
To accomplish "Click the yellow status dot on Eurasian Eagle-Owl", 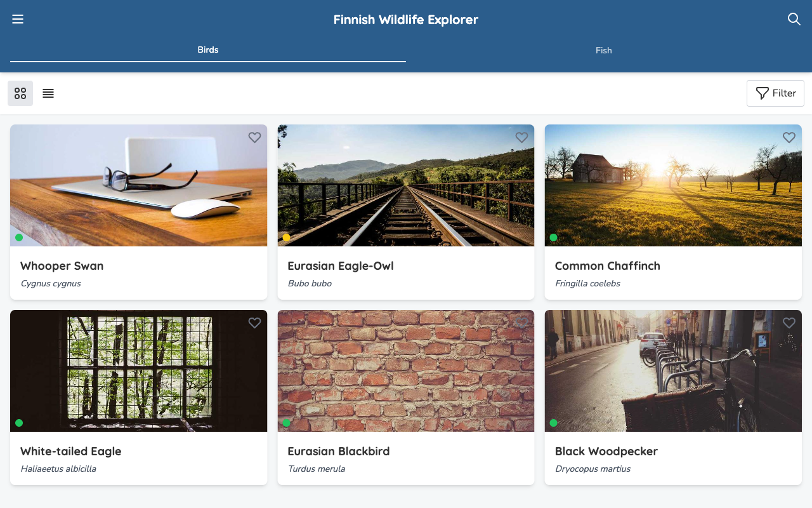I will [x=286, y=237].
